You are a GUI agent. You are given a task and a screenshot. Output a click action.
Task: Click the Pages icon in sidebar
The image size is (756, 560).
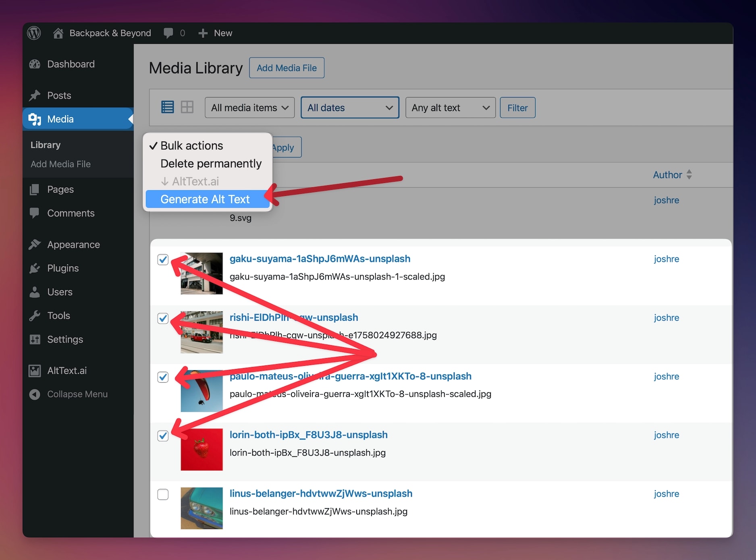35,189
